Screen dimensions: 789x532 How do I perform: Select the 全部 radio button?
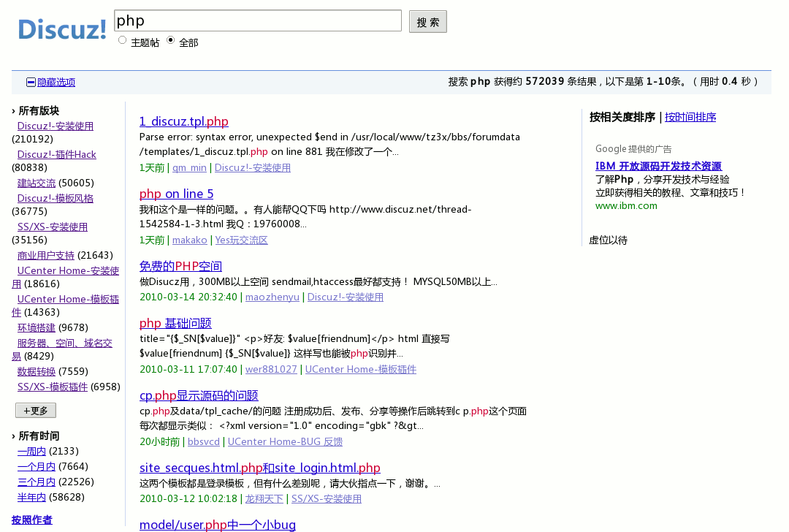click(x=170, y=39)
